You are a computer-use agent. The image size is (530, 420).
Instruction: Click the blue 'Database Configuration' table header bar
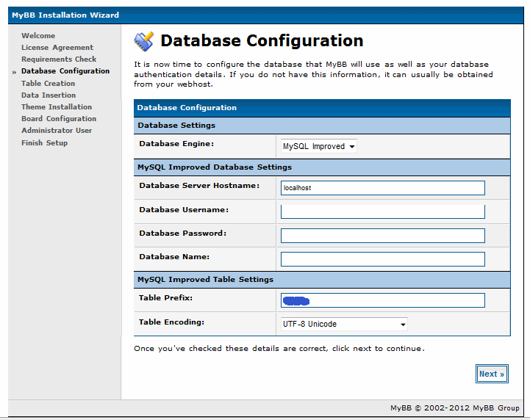[322, 108]
